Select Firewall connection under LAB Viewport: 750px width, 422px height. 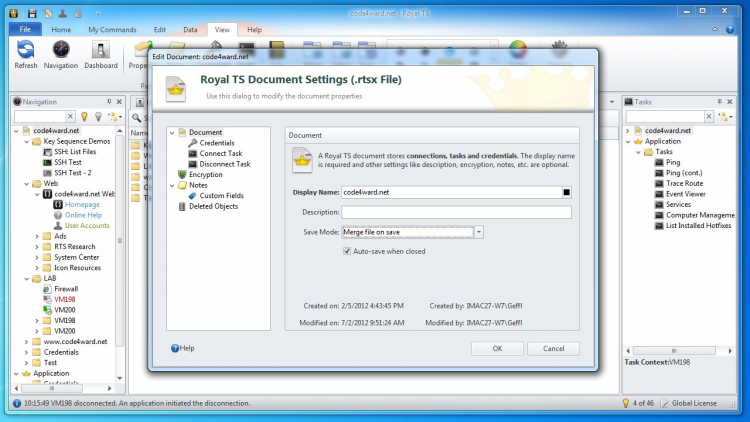pyautogui.click(x=66, y=289)
